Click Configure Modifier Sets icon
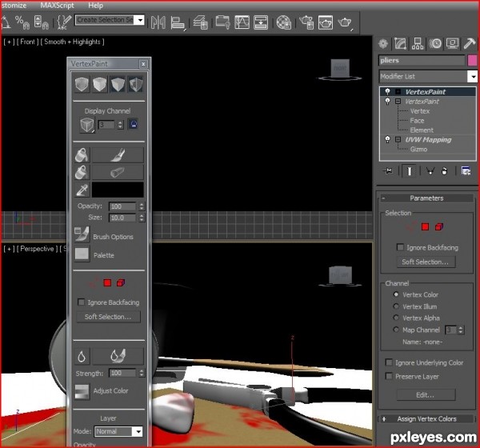 [x=466, y=170]
